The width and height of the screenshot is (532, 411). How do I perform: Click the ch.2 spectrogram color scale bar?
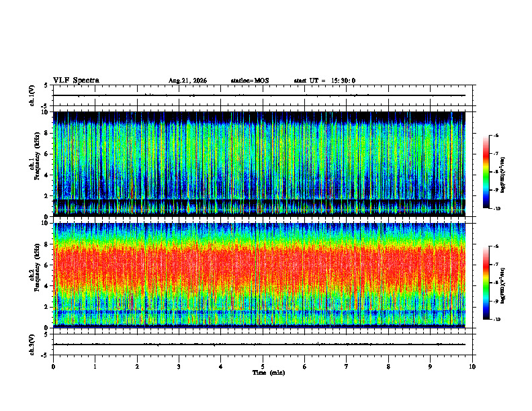(486, 283)
